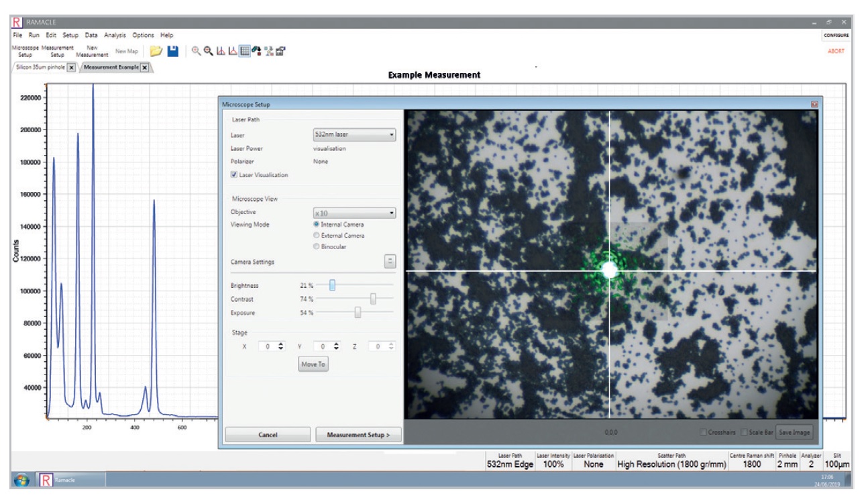Open the 532nm laser dropdown
The height and width of the screenshot is (502, 868).
pos(354,135)
